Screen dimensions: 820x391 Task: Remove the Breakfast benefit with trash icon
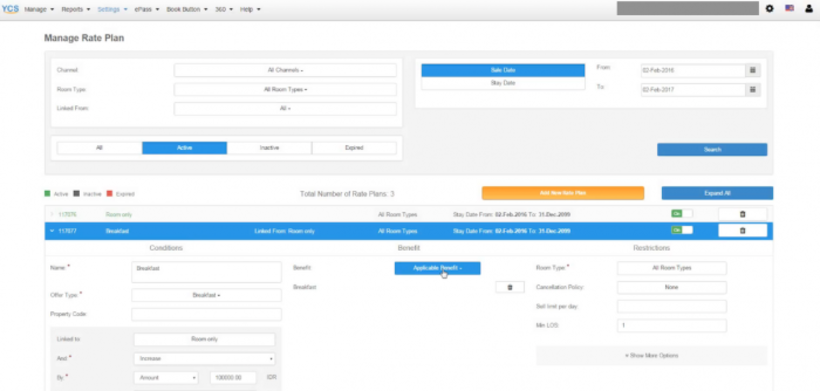click(x=510, y=288)
